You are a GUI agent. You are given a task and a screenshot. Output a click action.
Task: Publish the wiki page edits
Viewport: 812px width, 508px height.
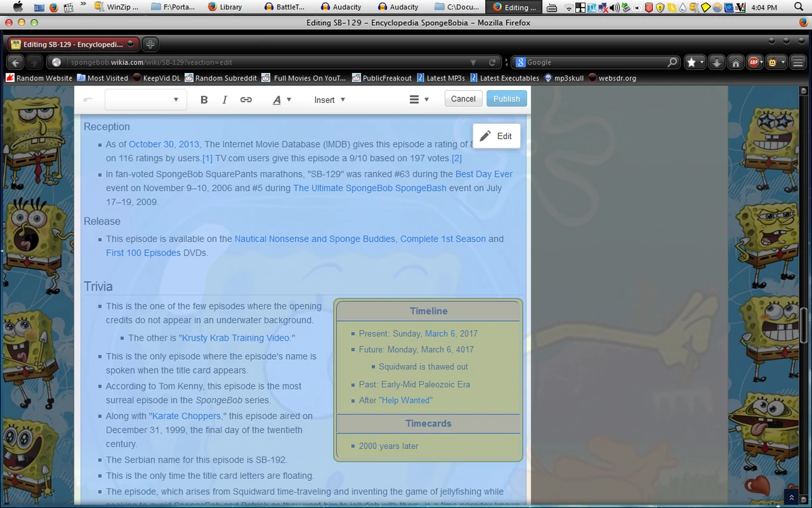[506, 98]
